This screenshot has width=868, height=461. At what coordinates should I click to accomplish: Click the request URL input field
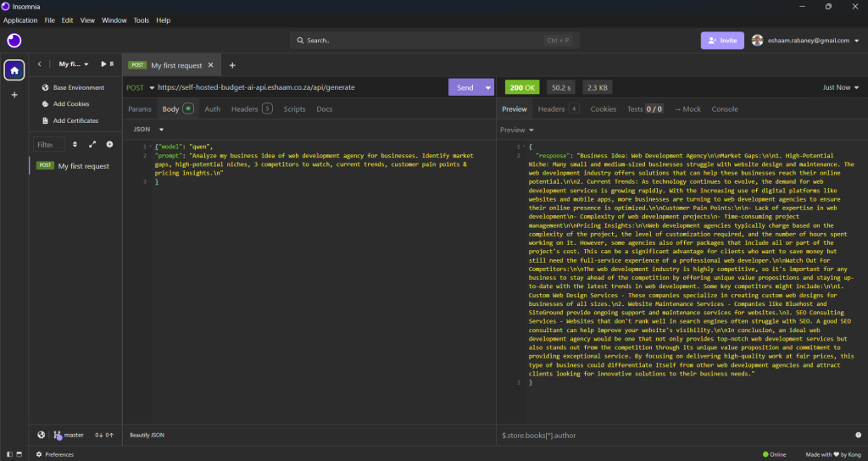[297, 87]
